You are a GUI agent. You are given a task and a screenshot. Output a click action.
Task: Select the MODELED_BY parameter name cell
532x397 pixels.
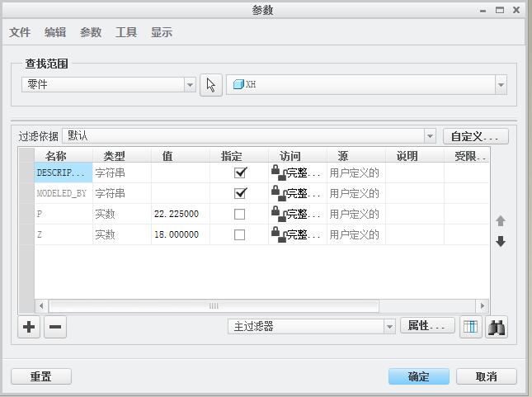pos(64,193)
